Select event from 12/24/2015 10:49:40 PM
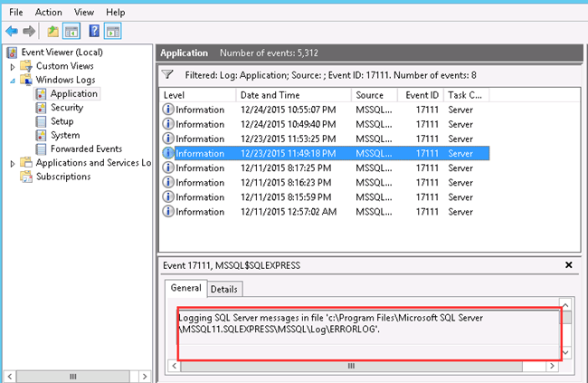This screenshot has height=383, width=588. pyautogui.click(x=325, y=124)
